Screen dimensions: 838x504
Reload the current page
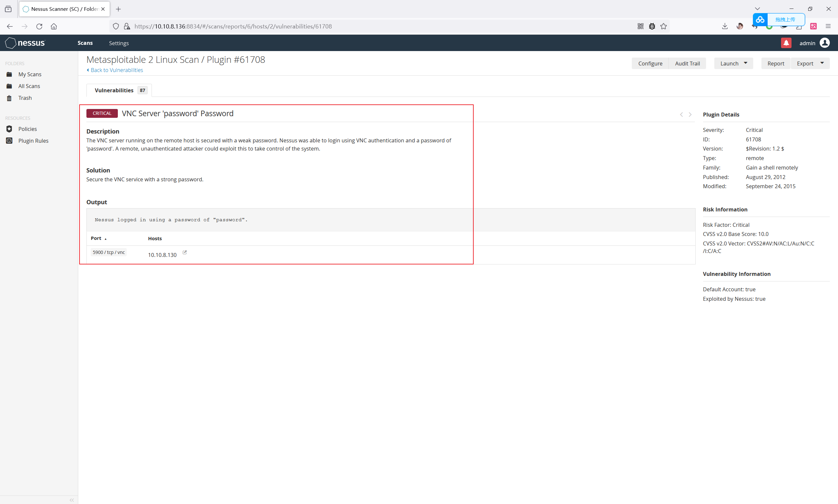tap(39, 26)
